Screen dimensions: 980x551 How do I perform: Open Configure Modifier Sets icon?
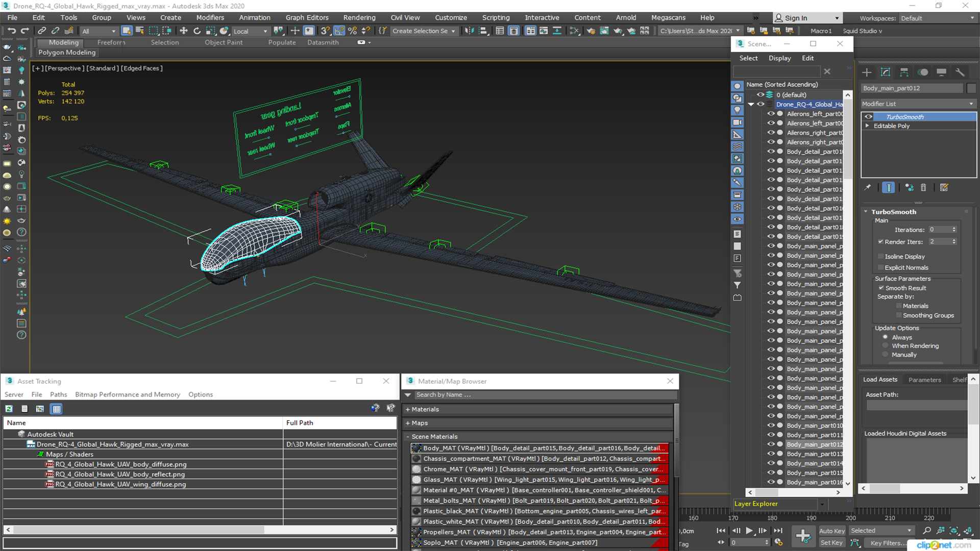coord(944,187)
